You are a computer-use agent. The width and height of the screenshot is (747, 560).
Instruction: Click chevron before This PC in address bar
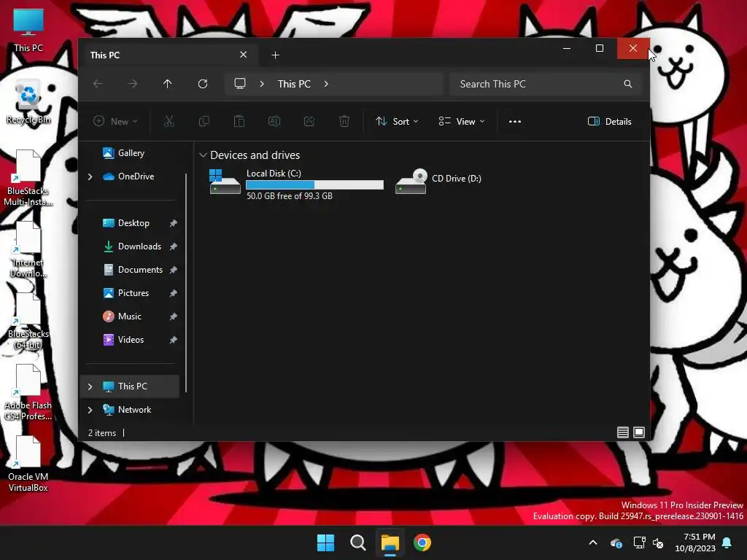[262, 84]
